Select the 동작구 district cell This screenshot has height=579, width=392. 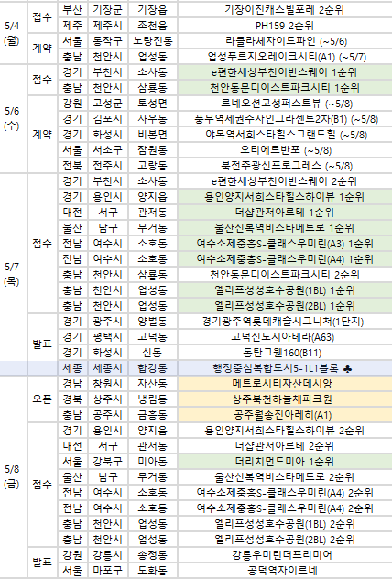(x=107, y=41)
